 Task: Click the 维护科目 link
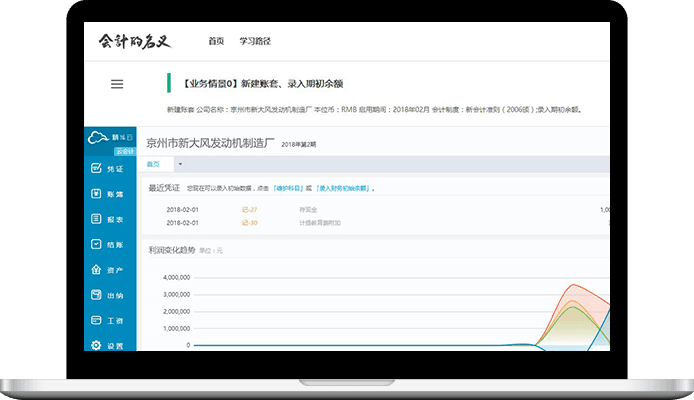(287, 187)
